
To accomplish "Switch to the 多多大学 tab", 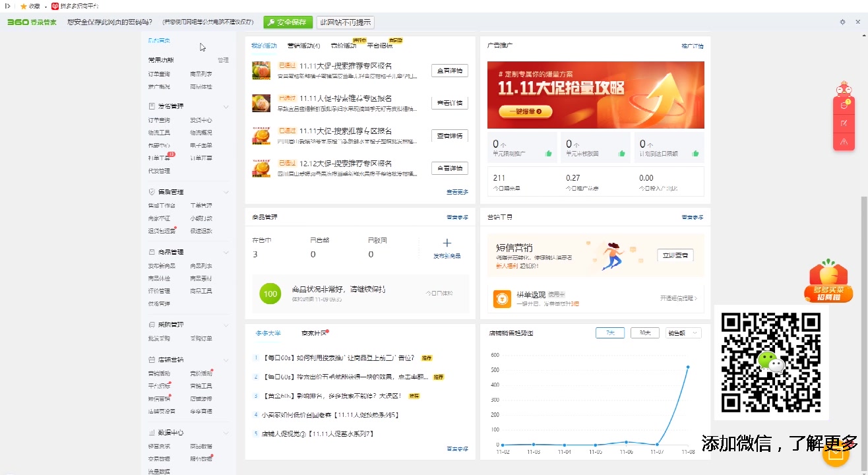I will (268, 333).
